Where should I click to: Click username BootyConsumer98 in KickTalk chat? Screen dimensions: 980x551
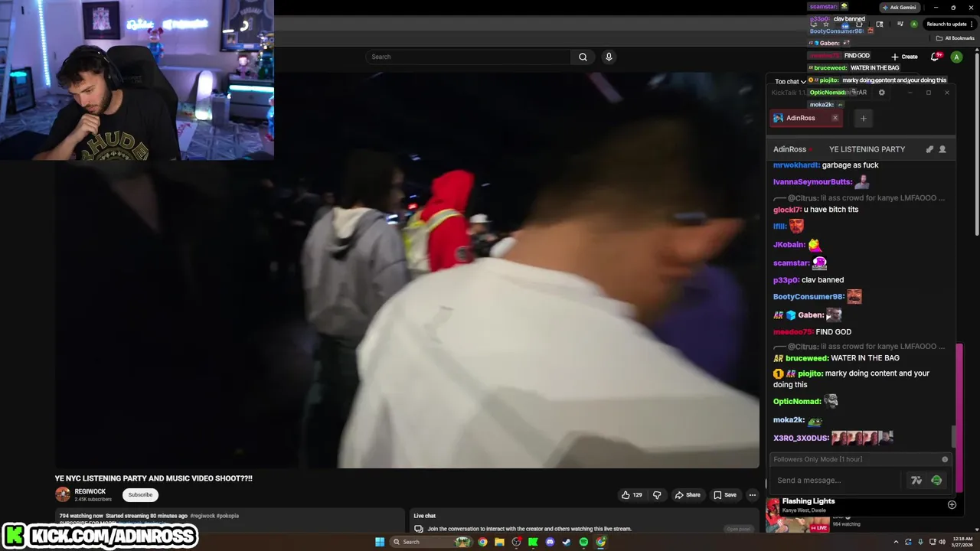click(808, 297)
